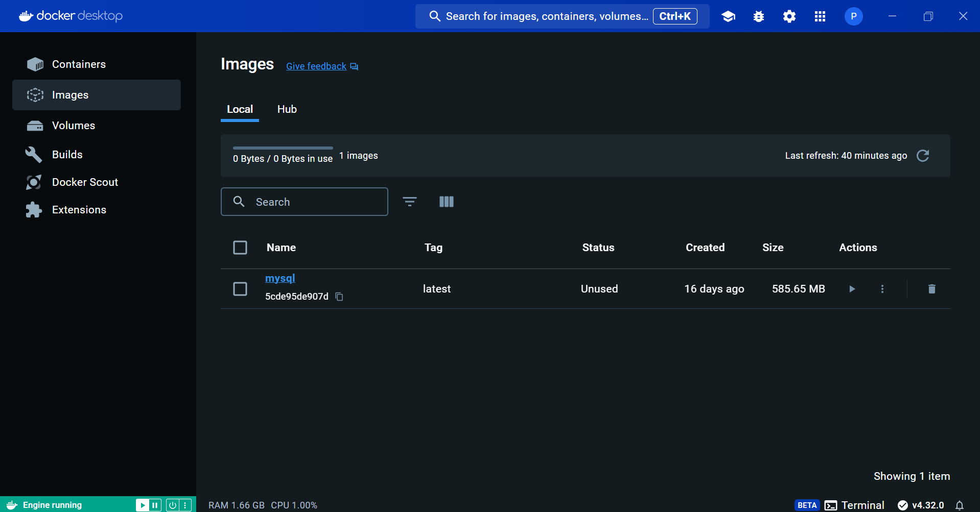Viewport: 980px width, 512px height.
Task: Refresh the images list
Action: (x=923, y=156)
